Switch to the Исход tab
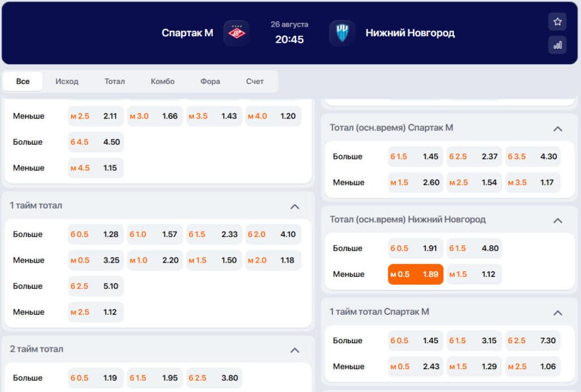Image resolution: width=581 pixels, height=392 pixels. tap(67, 81)
